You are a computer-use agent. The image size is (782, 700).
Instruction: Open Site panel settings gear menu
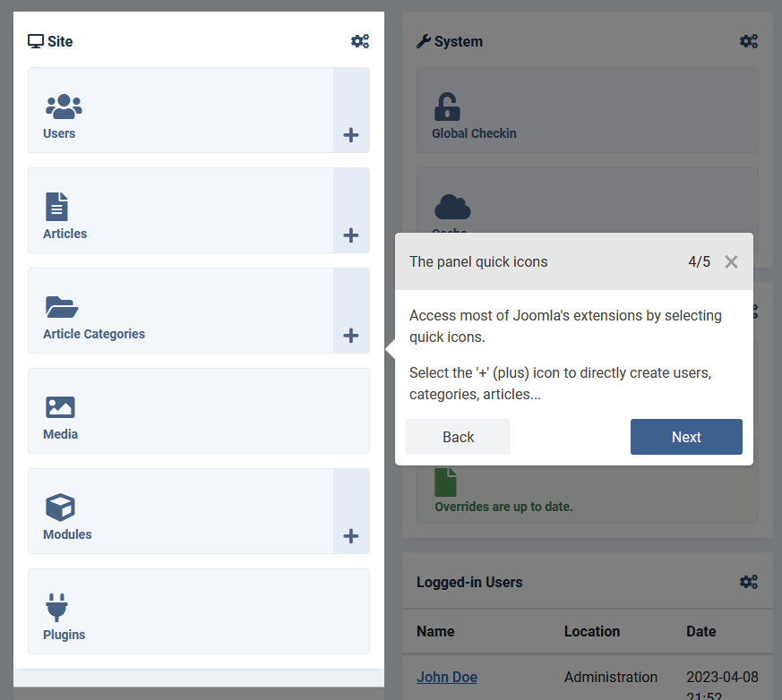tap(359, 41)
